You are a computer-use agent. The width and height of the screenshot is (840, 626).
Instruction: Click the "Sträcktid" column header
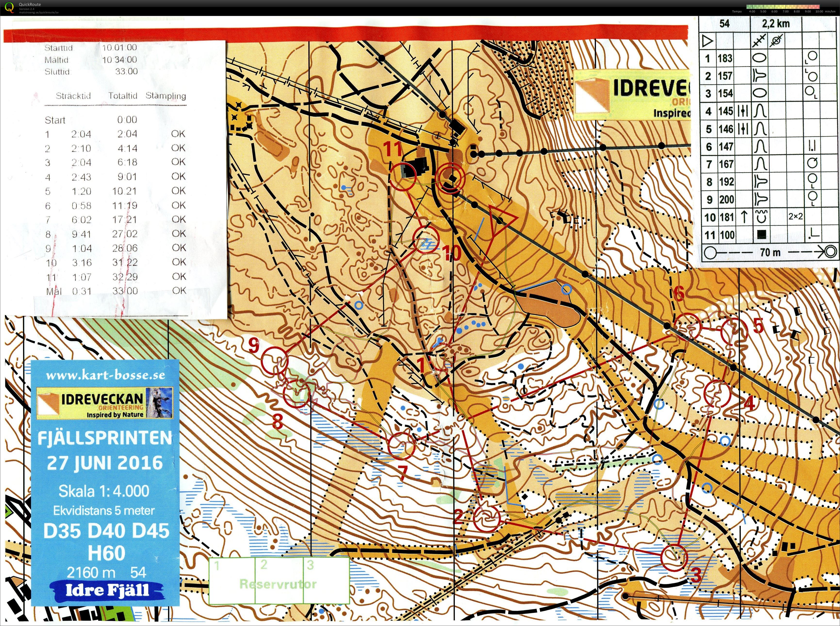73,96
